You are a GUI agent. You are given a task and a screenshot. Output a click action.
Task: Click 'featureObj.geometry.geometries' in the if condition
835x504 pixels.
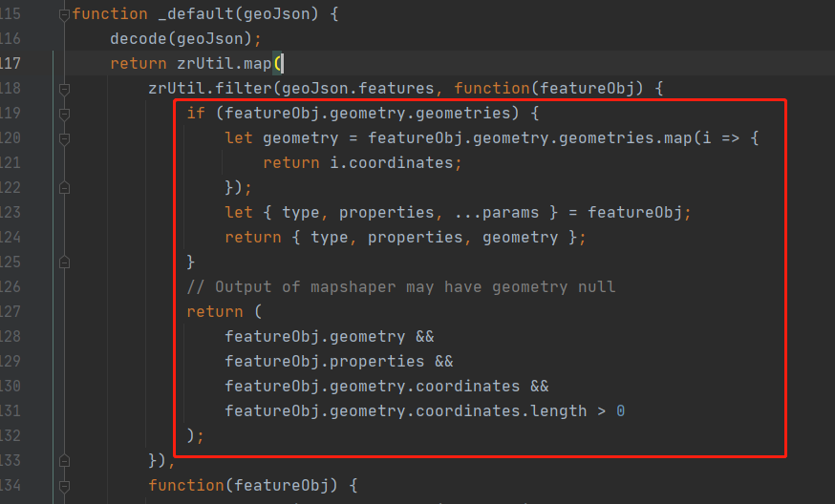pos(367,113)
